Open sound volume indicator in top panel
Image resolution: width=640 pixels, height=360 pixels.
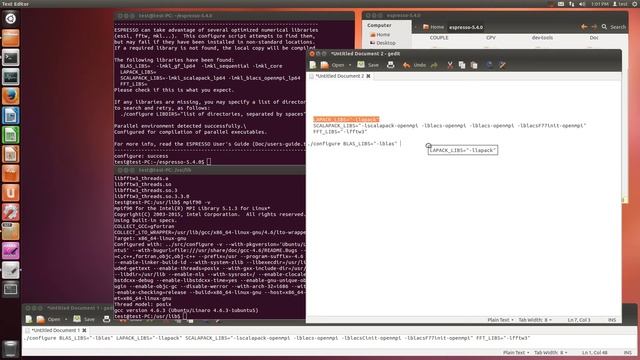click(x=582, y=4)
